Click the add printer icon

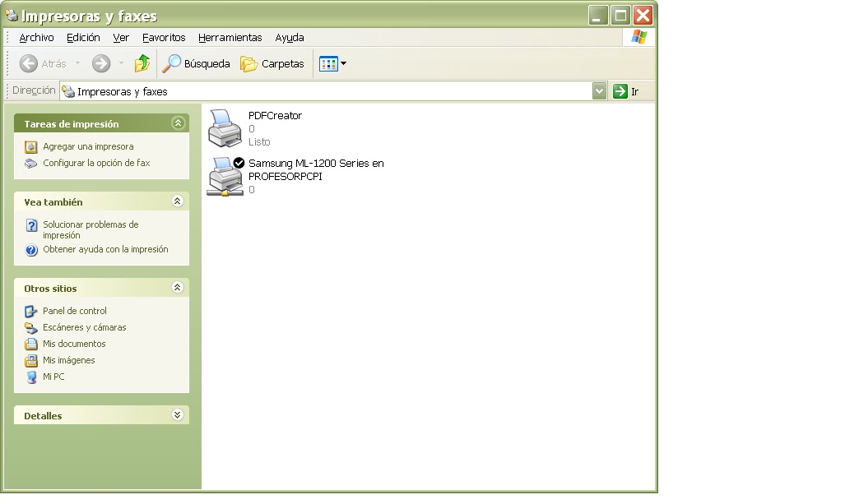click(31, 146)
